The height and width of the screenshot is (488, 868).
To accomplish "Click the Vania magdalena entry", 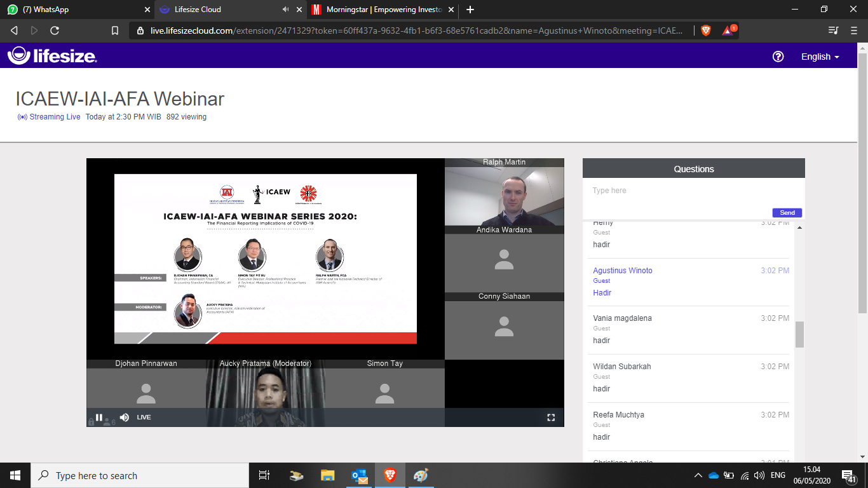I will click(689, 329).
